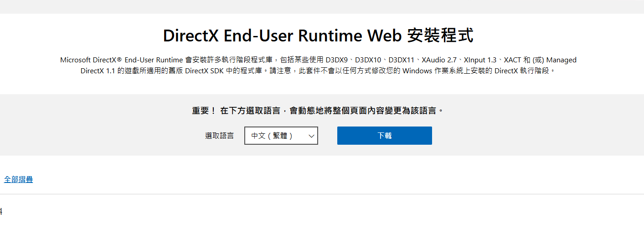This screenshot has width=644, height=228.
Task: Click the 重要！ bold notice text
Action: point(203,111)
